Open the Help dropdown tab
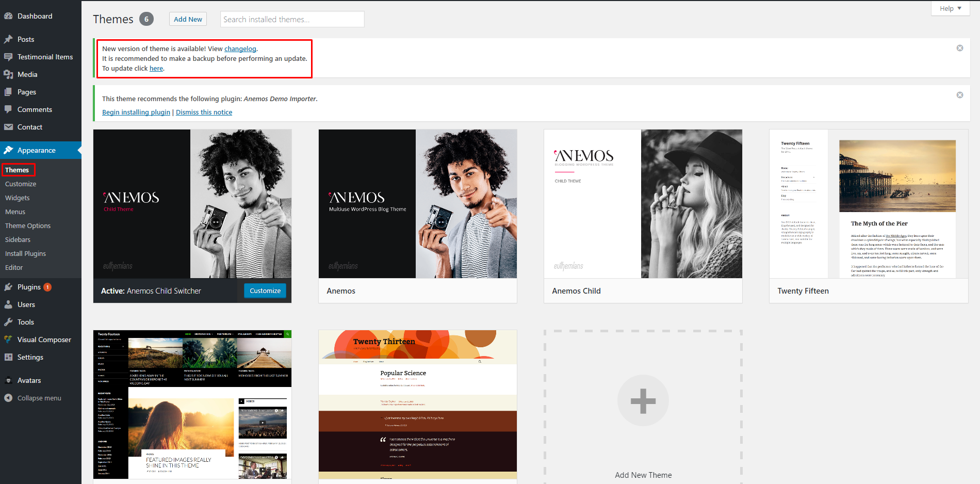This screenshot has height=484, width=980. (x=951, y=8)
